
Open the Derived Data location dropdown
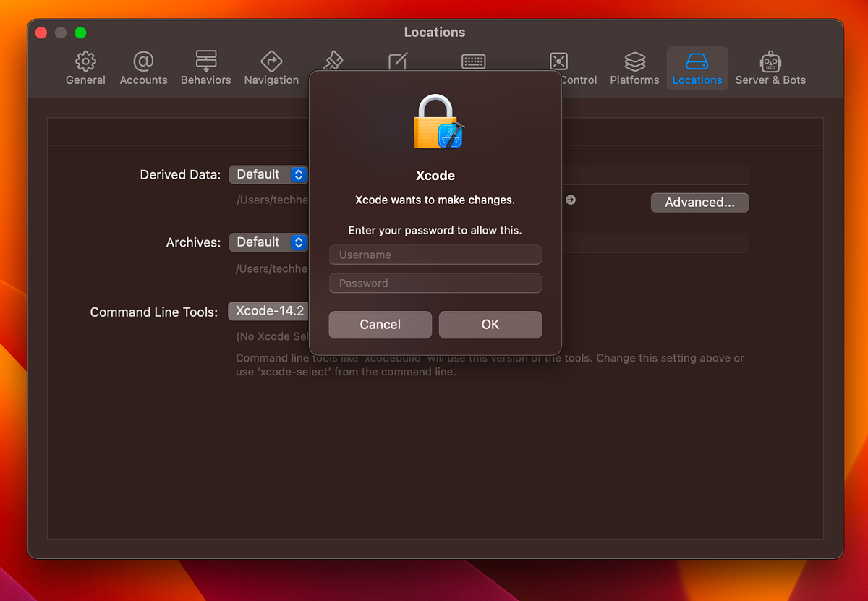tap(268, 174)
